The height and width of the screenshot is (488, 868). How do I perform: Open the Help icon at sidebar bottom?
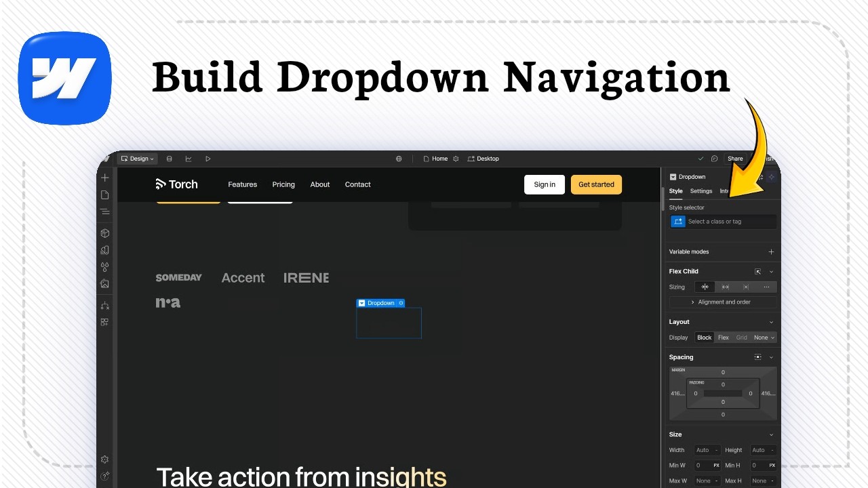click(x=104, y=476)
